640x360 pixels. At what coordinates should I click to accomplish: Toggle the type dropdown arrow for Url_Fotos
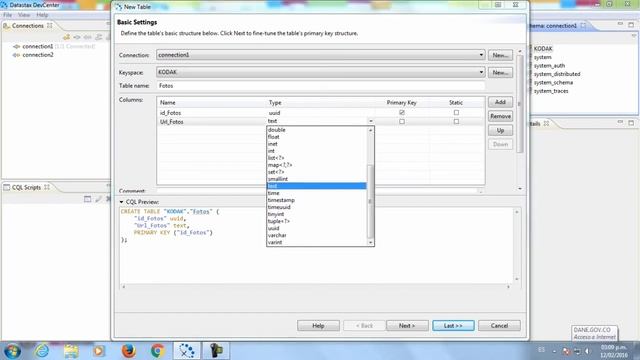371,121
